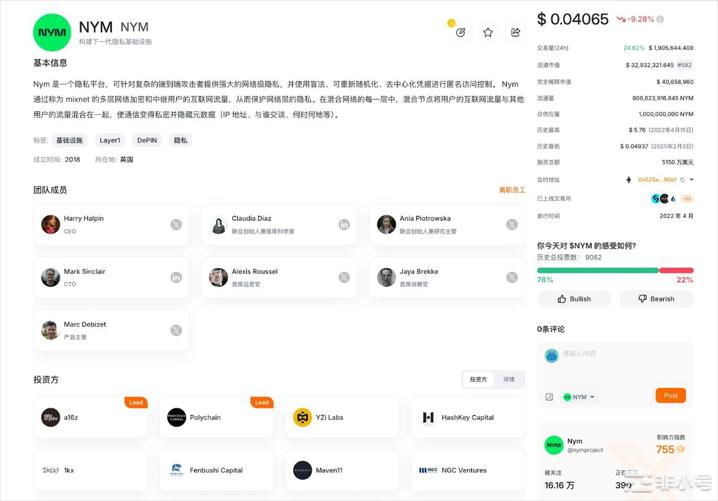
Task: Click the Maven11 dark logo
Action: click(302, 470)
